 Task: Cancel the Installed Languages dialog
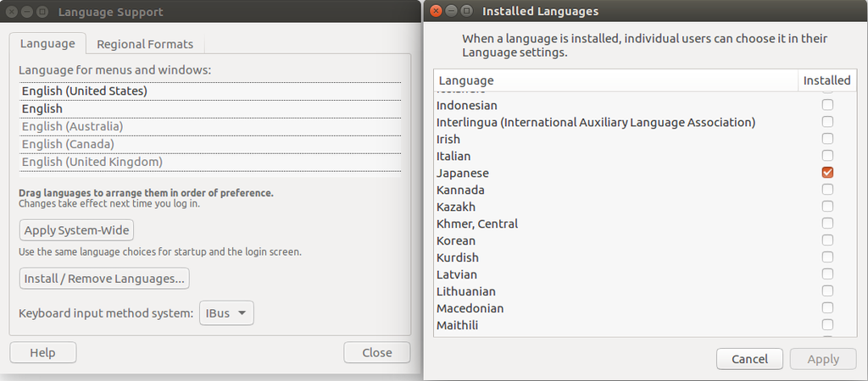[749, 359]
